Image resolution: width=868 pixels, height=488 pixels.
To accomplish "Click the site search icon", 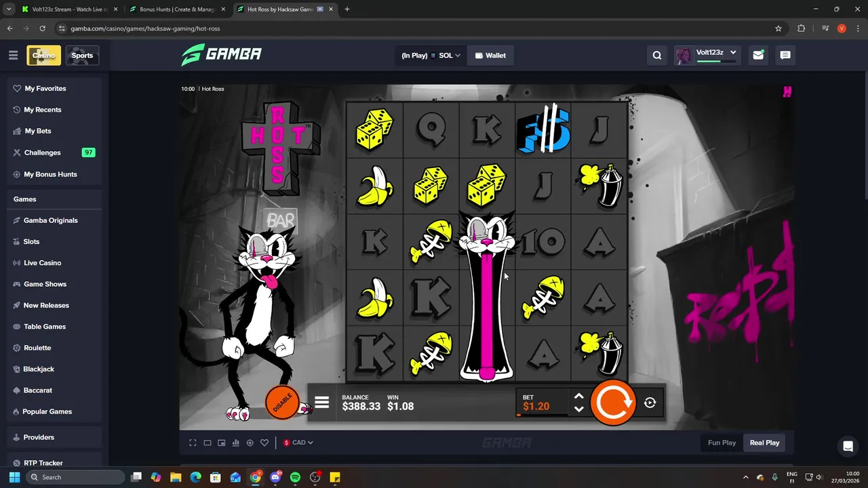I will pyautogui.click(x=656, y=56).
